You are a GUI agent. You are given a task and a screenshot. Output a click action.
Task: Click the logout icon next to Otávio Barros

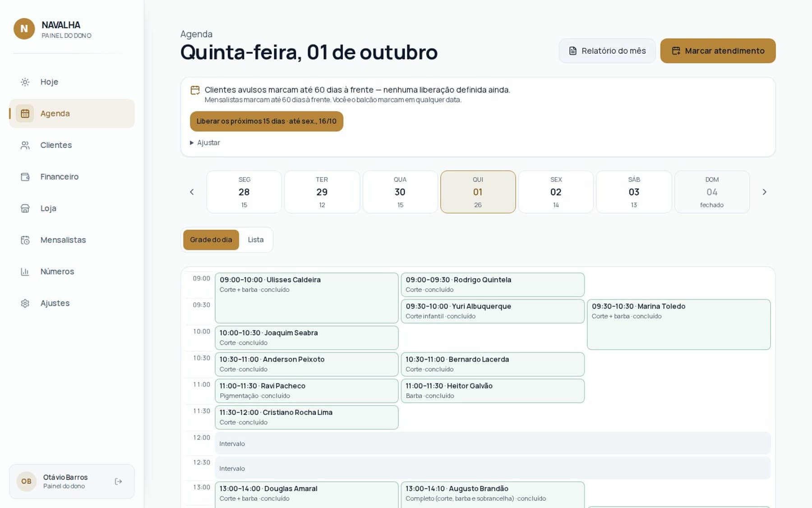click(119, 481)
